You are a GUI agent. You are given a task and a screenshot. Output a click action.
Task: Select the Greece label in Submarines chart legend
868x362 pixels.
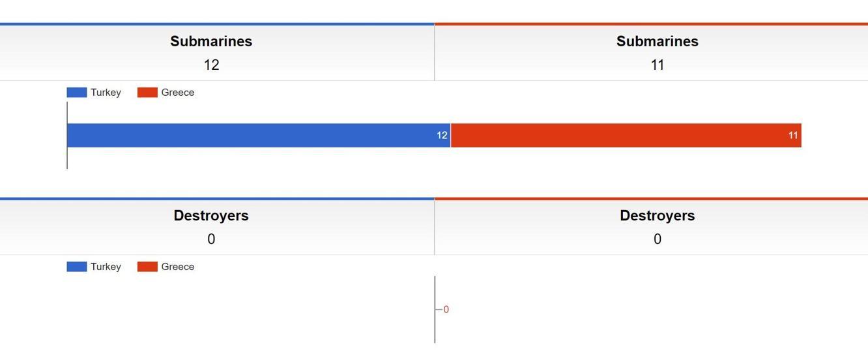point(178,93)
